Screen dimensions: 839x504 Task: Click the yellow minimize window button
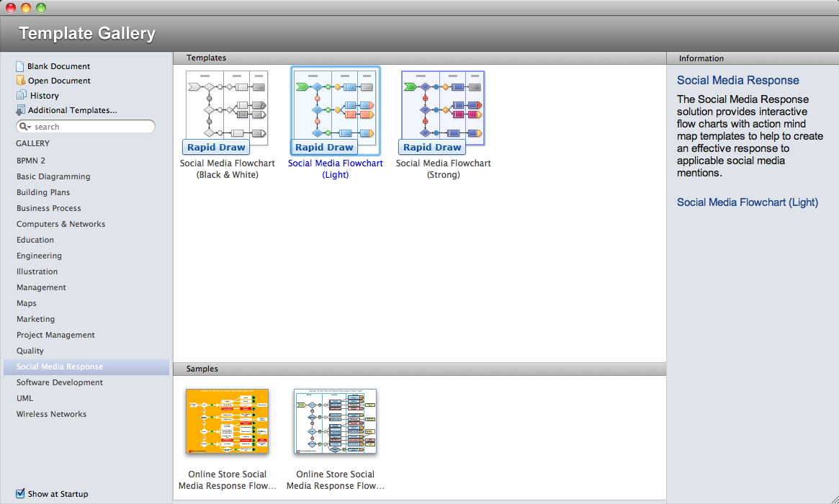click(26, 7)
